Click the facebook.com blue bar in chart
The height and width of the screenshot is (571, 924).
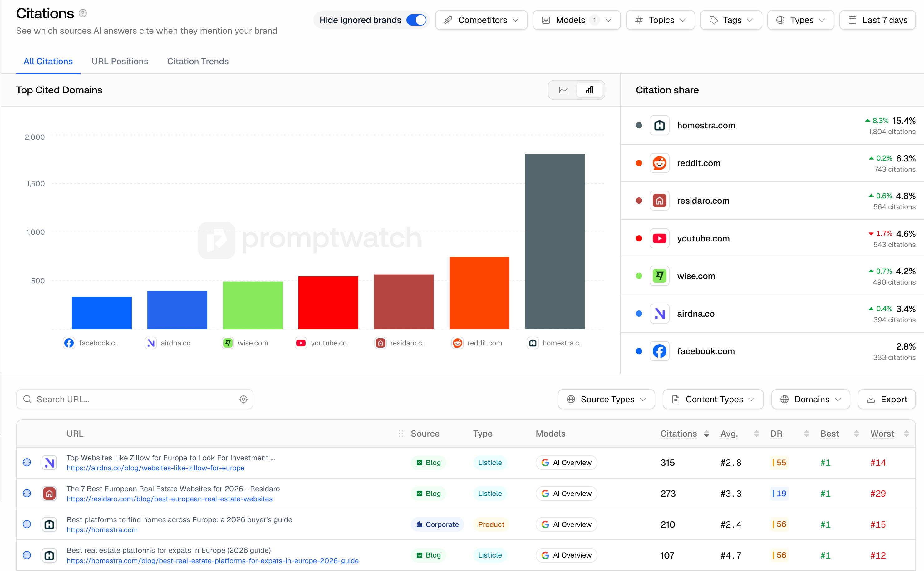pyautogui.click(x=102, y=313)
